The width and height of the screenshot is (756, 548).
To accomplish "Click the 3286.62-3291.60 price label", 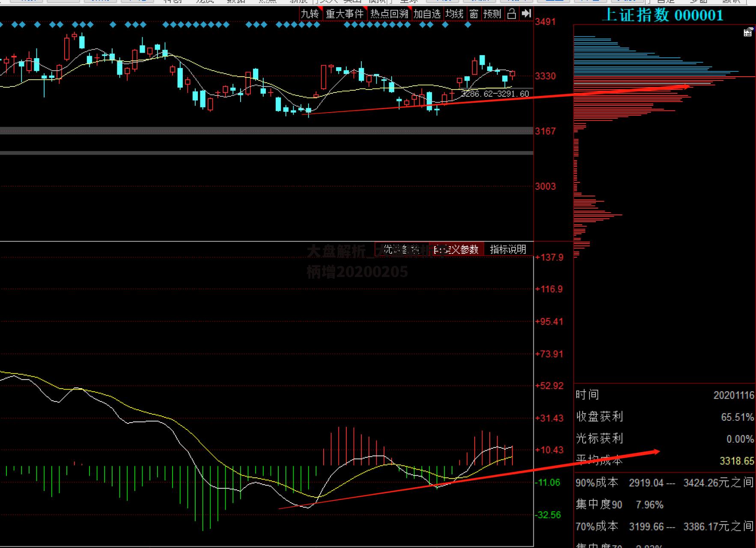I will (x=495, y=94).
